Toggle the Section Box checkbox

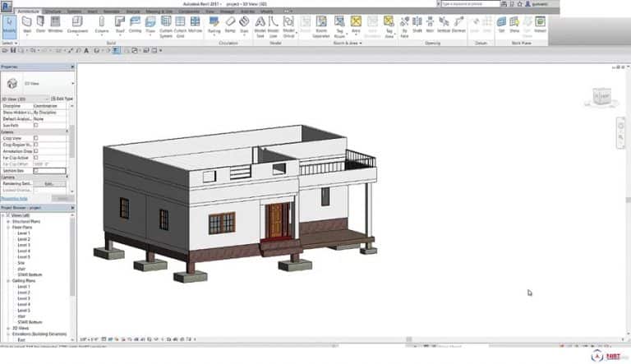click(x=35, y=170)
